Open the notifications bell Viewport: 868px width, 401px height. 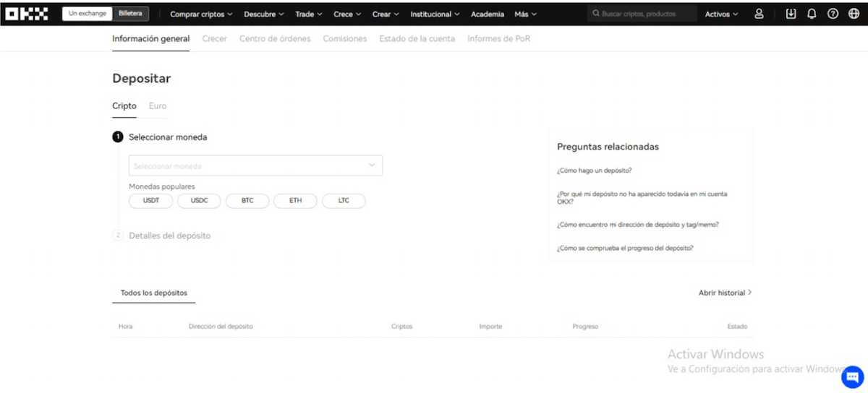pyautogui.click(x=812, y=14)
